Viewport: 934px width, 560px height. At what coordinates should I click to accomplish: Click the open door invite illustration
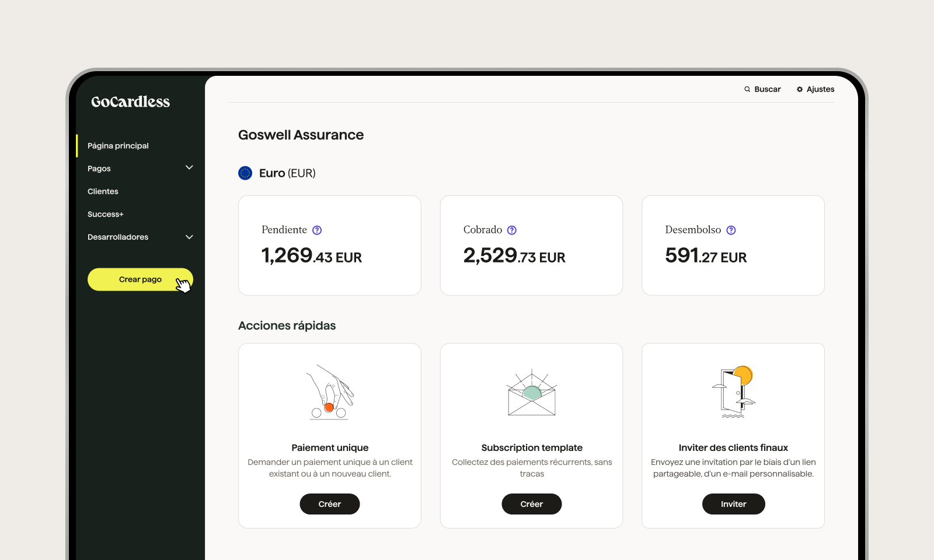[733, 392]
